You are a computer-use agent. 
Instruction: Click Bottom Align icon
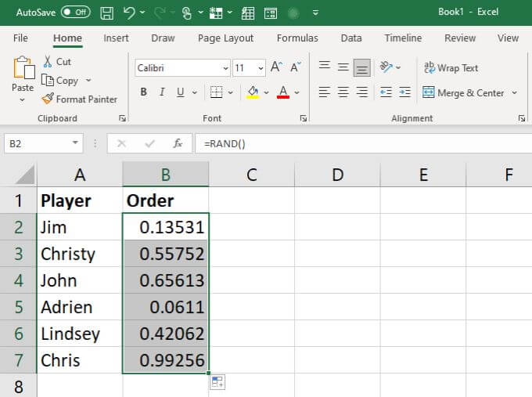(362, 67)
